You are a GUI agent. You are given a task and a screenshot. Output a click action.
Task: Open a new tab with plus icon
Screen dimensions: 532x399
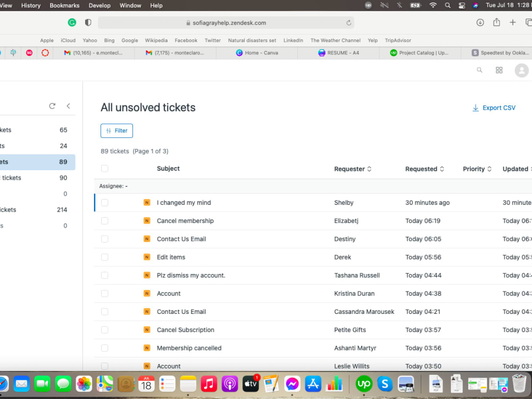[513, 22]
